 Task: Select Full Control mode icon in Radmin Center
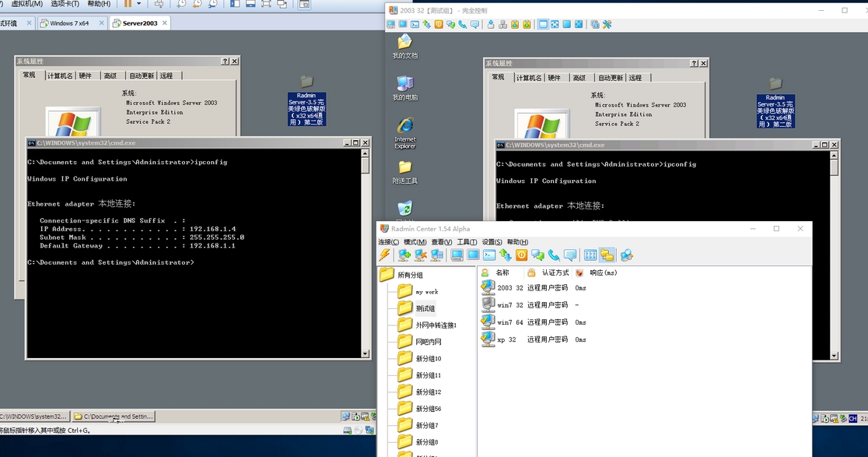click(x=457, y=255)
